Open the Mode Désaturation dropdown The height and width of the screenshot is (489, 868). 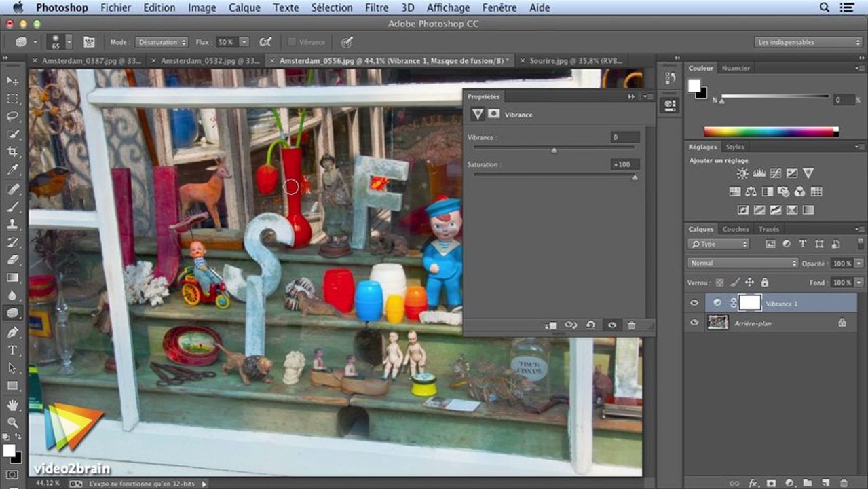coord(161,42)
